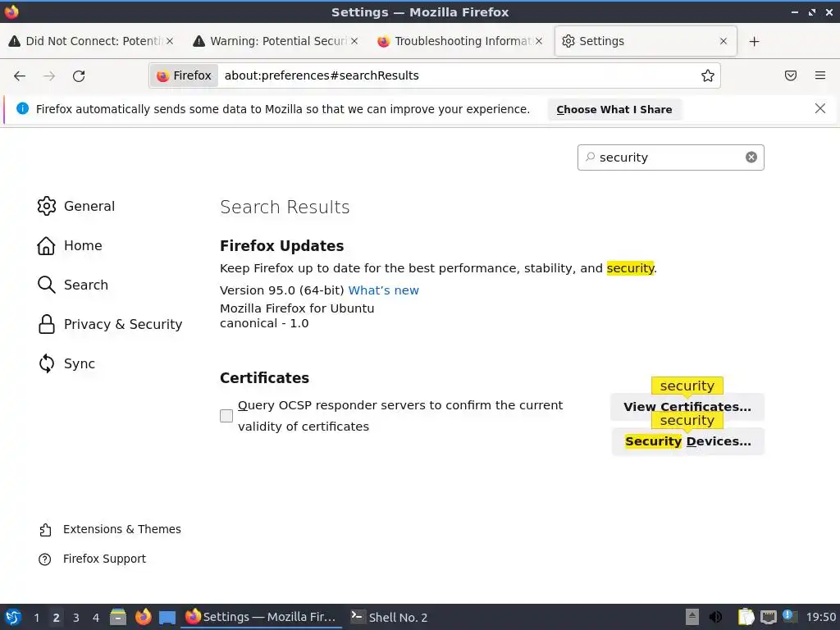Click the settings search field containing security
Viewport: 840px width, 630px height.
click(670, 157)
